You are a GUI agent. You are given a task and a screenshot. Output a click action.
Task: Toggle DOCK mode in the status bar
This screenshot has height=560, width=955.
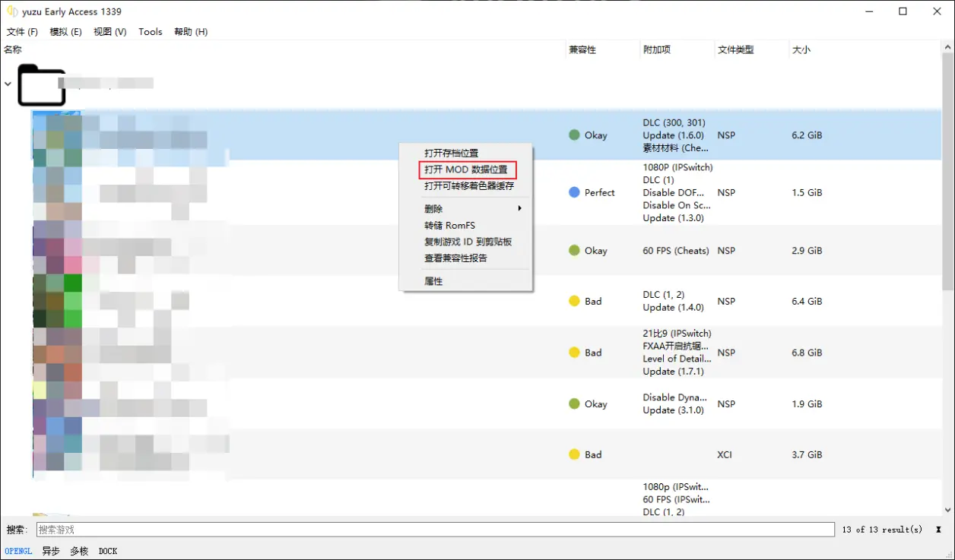107,551
